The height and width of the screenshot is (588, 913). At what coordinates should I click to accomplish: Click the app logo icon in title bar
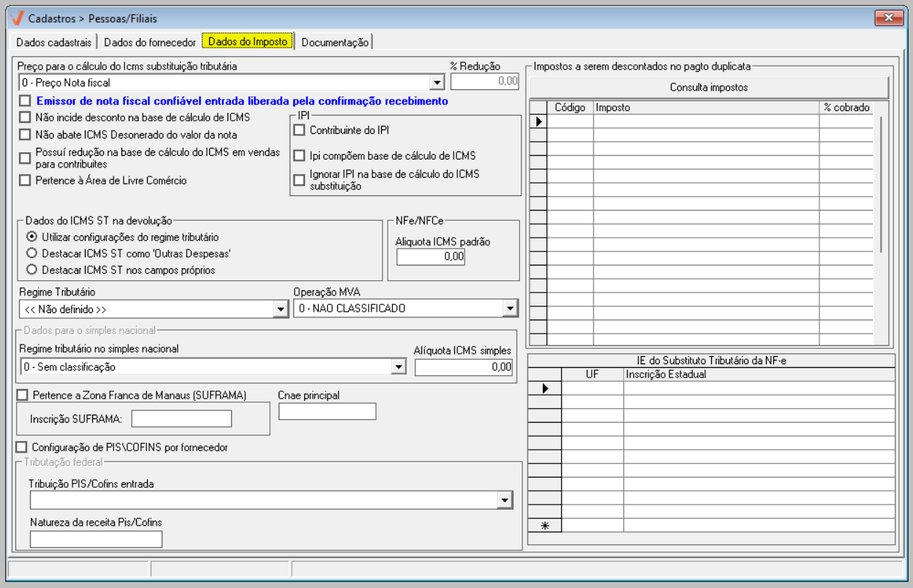tap(18, 18)
